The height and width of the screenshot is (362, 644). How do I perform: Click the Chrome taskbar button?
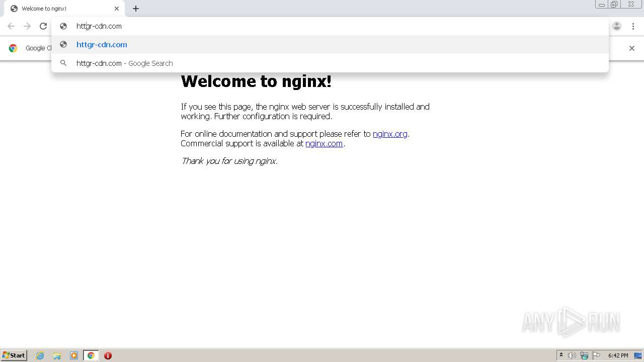pos(91,355)
